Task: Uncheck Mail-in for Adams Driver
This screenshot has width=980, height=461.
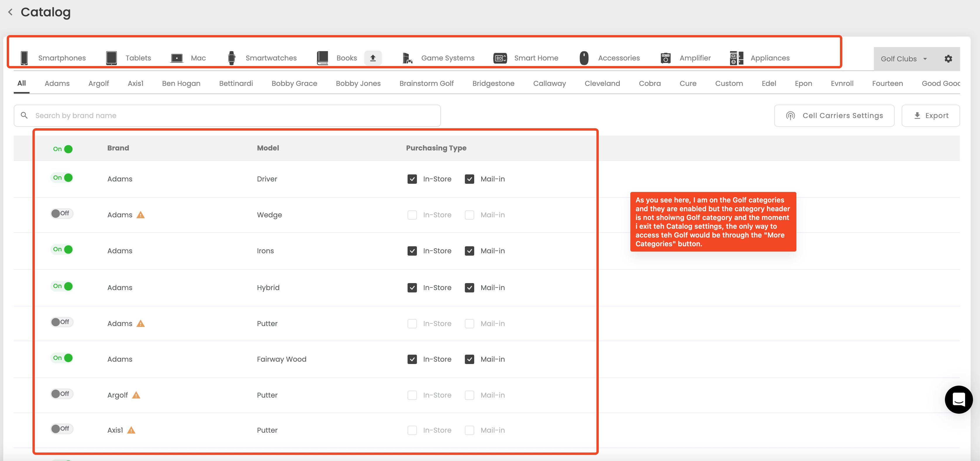Action: click(470, 179)
